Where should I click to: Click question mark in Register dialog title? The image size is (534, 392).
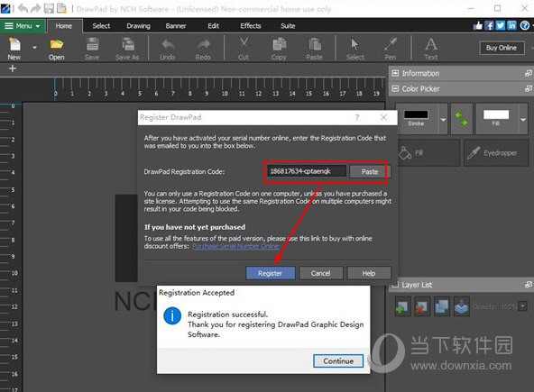click(357, 117)
